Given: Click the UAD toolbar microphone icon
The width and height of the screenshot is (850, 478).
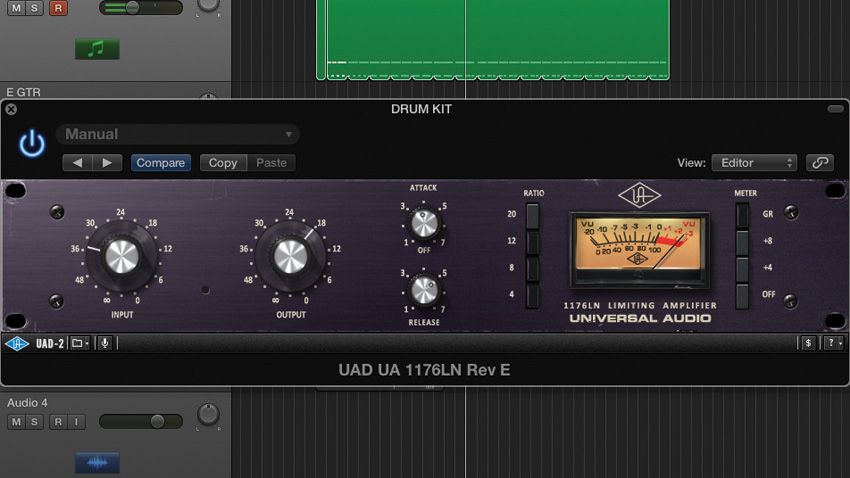Looking at the screenshot, I should 105,344.
